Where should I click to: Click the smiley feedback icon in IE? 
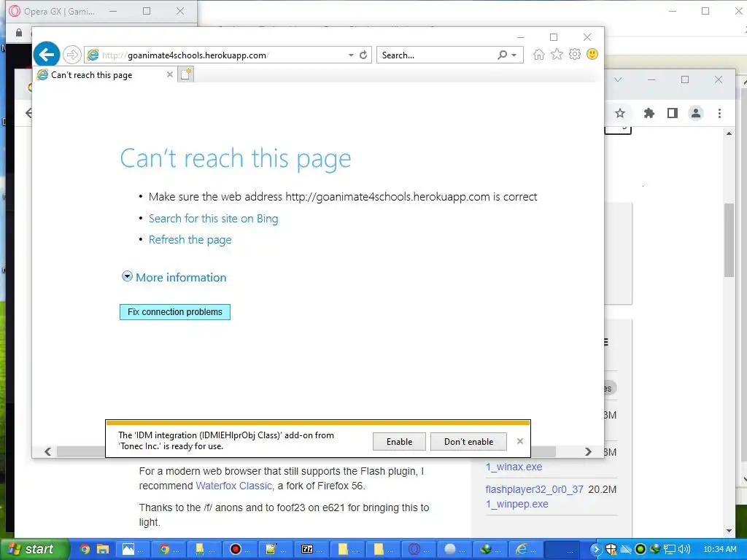pos(592,54)
